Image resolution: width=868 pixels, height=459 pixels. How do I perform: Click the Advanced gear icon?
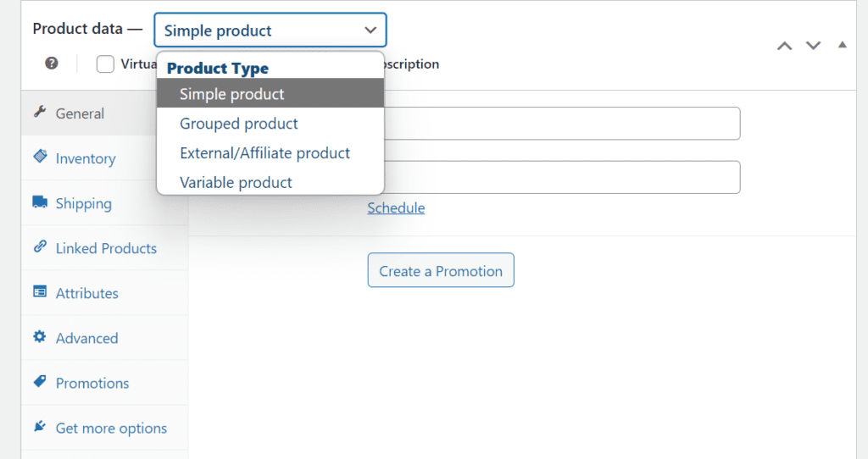pyautogui.click(x=40, y=336)
